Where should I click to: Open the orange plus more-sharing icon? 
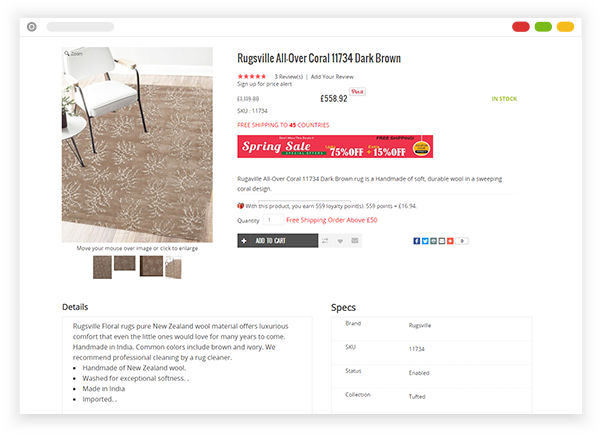tap(450, 241)
